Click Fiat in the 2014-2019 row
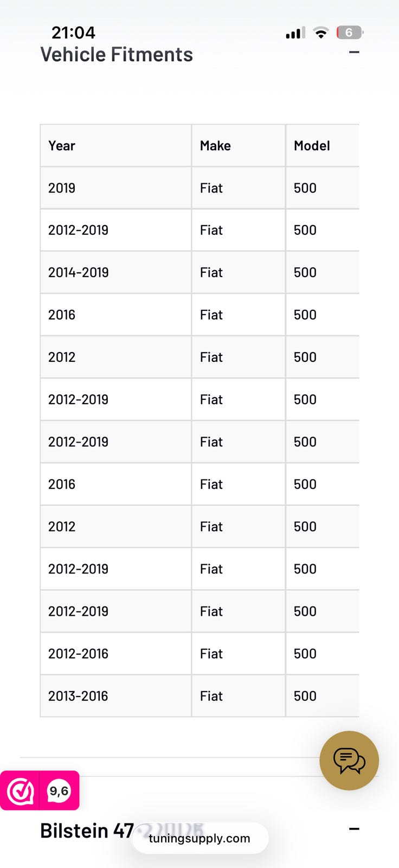399x868 pixels. (x=211, y=272)
